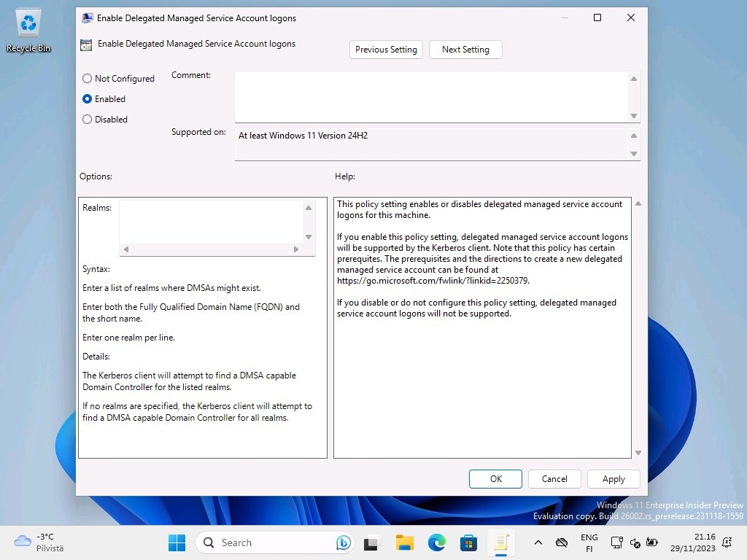Click the help text with the go.microsoft.com fwlink URL
The width and height of the screenshot is (747, 560).
[x=433, y=281]
